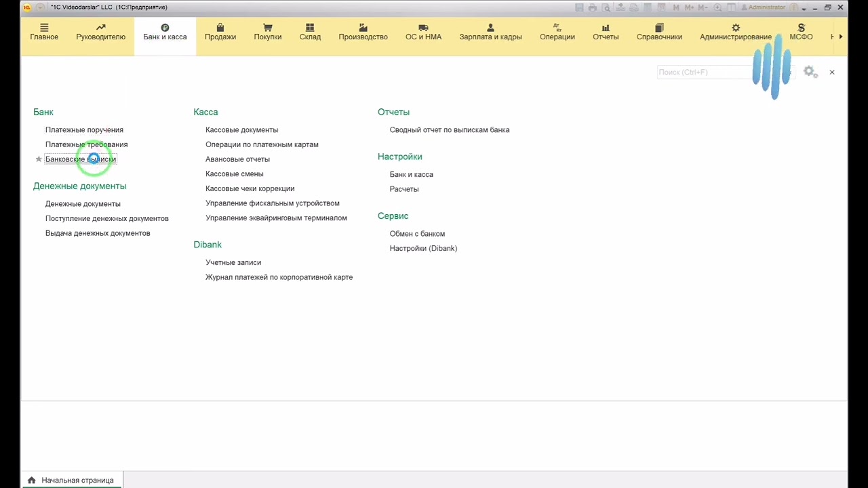Open Кассовые чеки коррекции
868x488 pixels.
(x=250, y=188)
